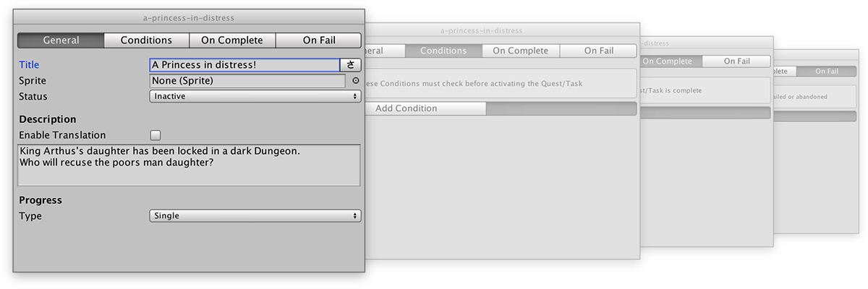Open On Complete tab in the frontmost window

point(232,40)
